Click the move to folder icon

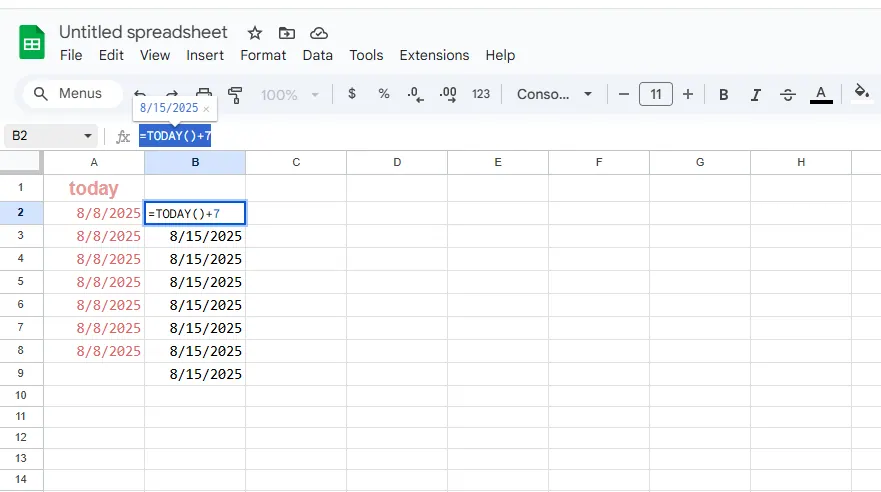click(x=287, y=33)
